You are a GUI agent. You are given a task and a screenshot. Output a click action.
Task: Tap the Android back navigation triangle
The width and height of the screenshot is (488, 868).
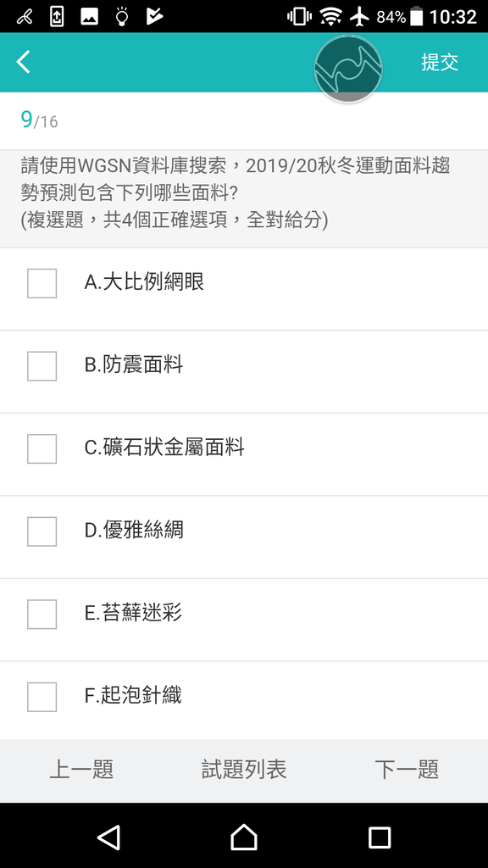[x=108, y=837]
